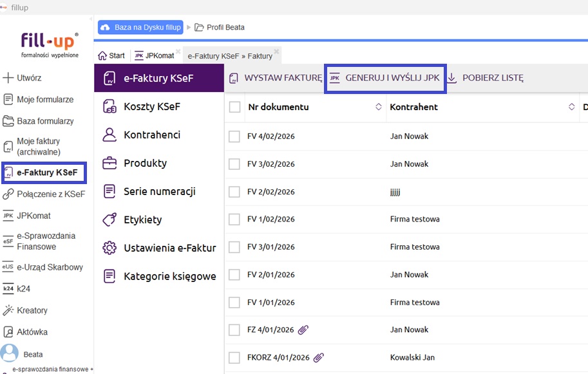This screenshot has height=374, width=588.
Task: Open Kontrahenci via its person icon
Action: 109,135
